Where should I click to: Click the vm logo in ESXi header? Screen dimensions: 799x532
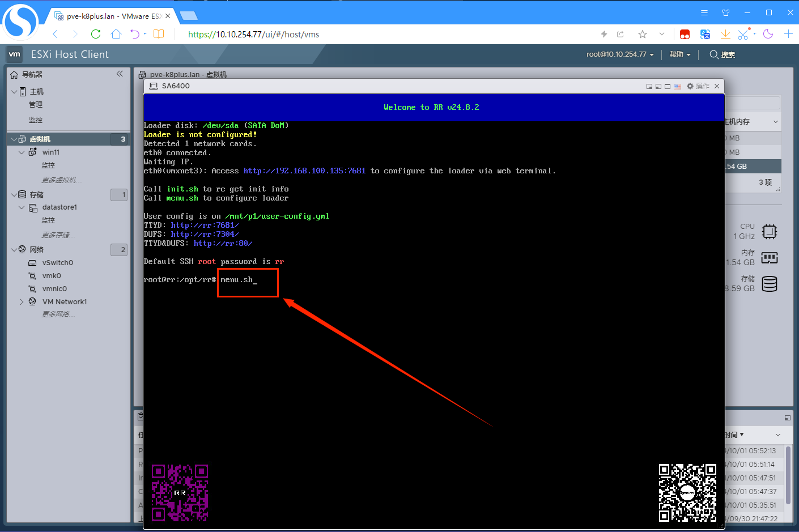tap(14, 54)
